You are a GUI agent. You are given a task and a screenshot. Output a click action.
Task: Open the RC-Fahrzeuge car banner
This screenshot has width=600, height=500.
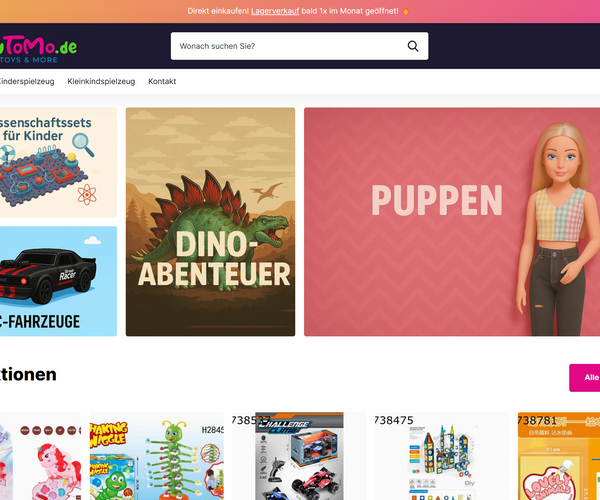pos(58,281)
